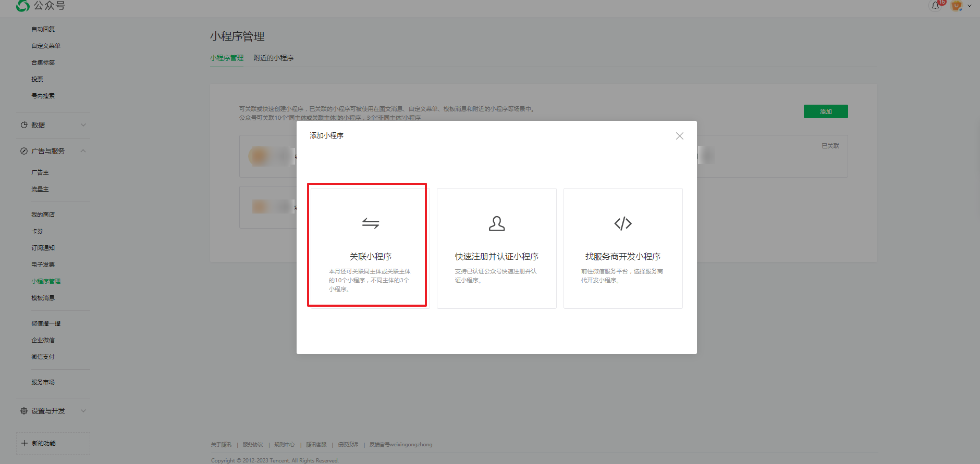
Task: Open the 规则中心 footer link
Action: click(x=285, y=445)
